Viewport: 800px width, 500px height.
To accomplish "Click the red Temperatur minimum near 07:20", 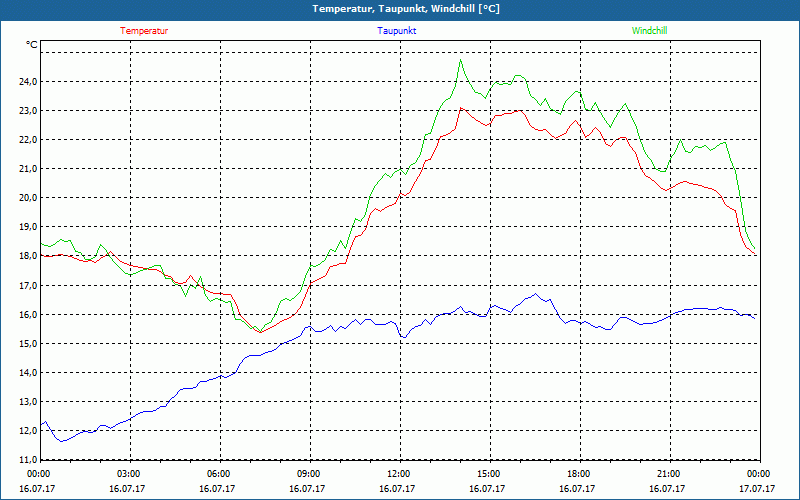I will [261, 332].
